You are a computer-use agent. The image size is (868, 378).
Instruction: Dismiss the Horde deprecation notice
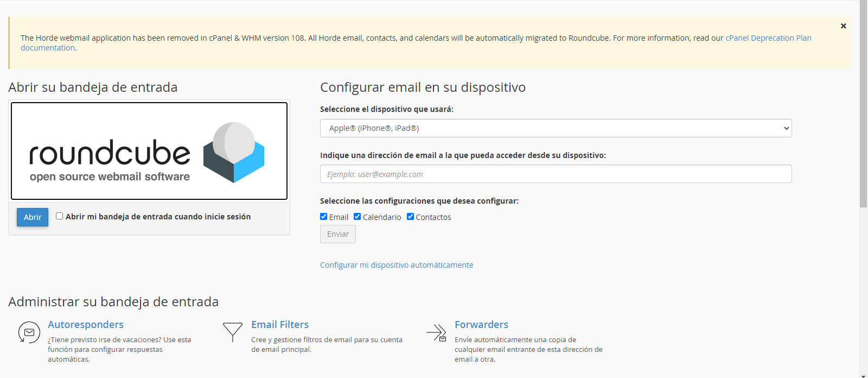point(843,26)
